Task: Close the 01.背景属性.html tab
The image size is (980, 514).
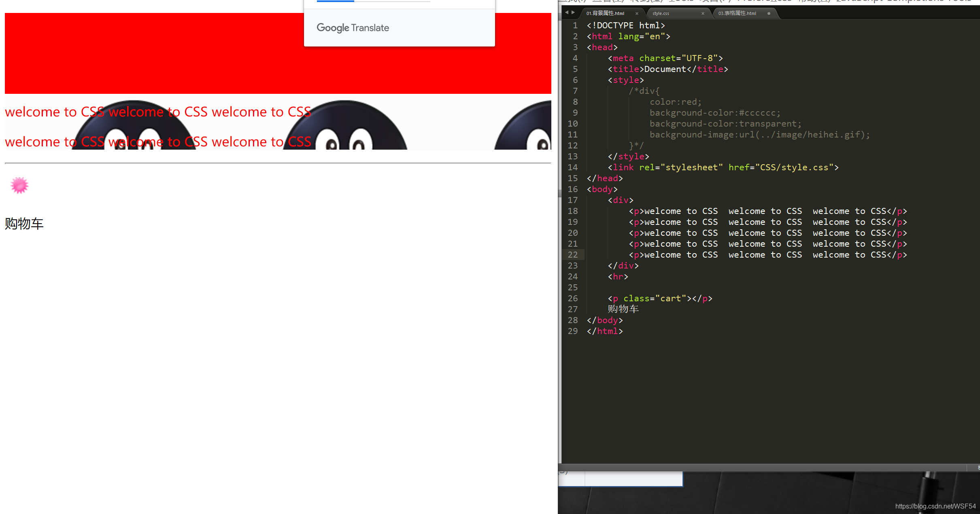Action: 637,13
